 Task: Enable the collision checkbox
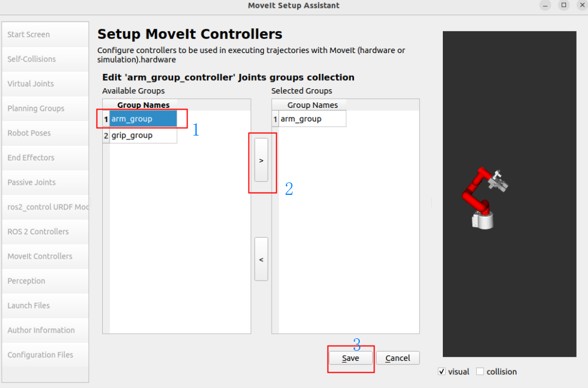480,372
